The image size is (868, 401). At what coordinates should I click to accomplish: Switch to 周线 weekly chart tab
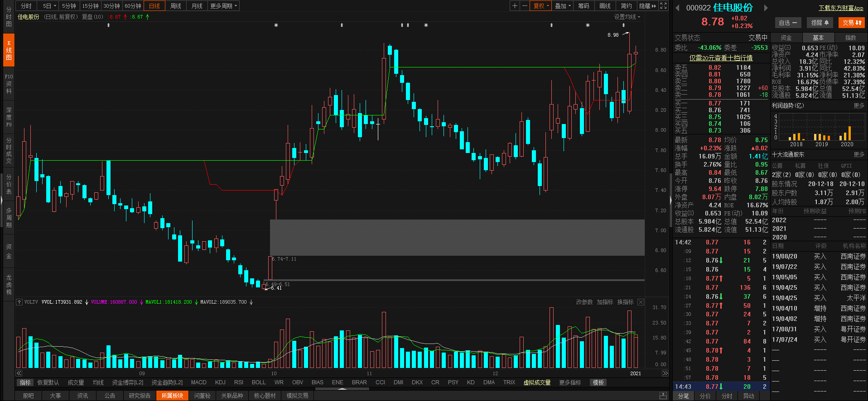click(x=176, y=6)
